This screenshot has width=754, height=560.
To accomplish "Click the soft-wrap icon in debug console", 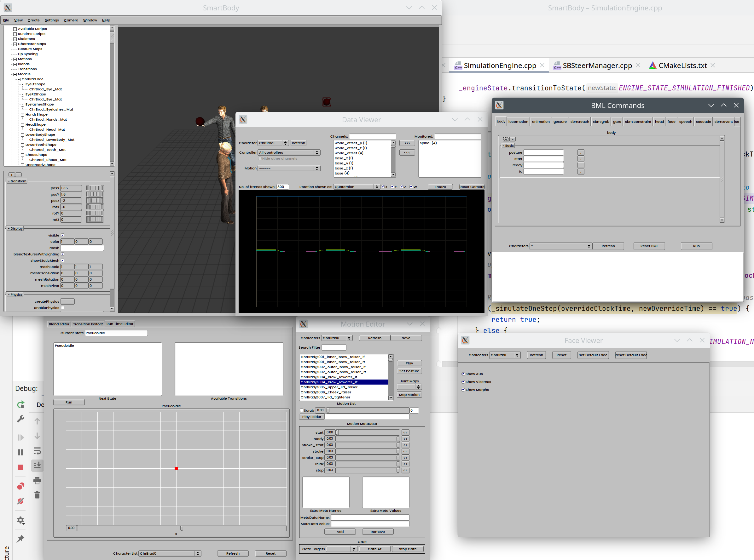I will point(37,451).
